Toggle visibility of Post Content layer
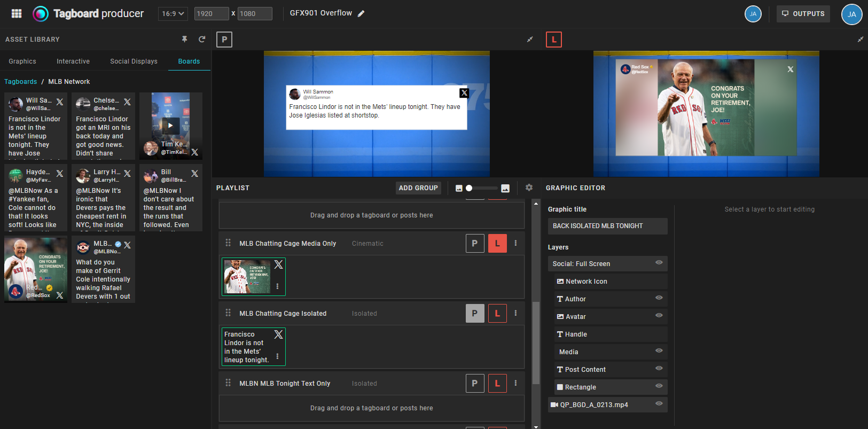The image size is (868, 429). tap(659, 368)
